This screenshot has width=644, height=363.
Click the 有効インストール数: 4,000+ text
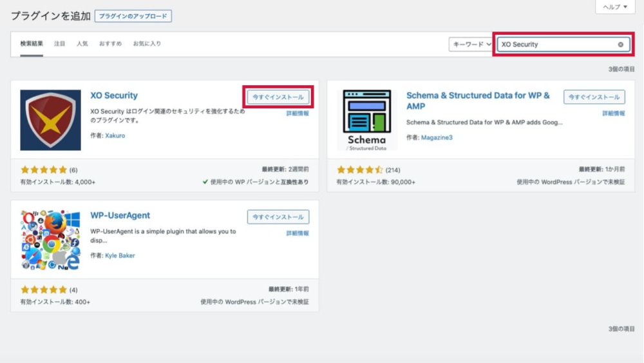point(57,182)
